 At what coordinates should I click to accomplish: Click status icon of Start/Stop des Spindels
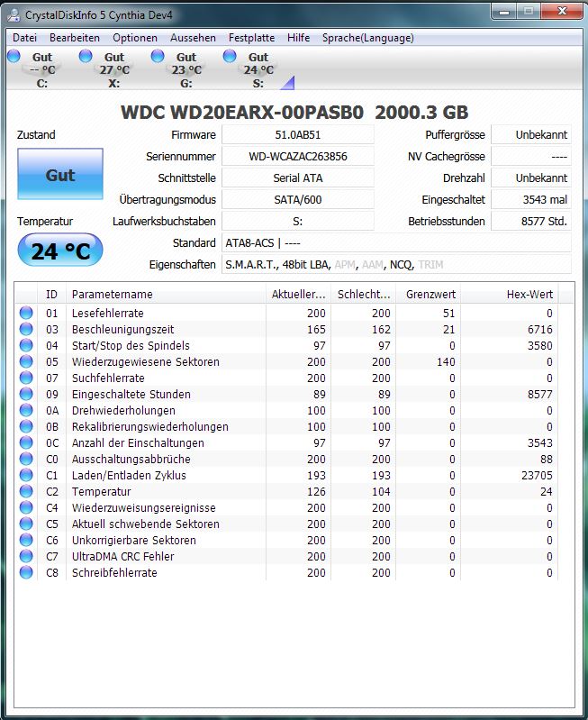click(x=26, y=345)
